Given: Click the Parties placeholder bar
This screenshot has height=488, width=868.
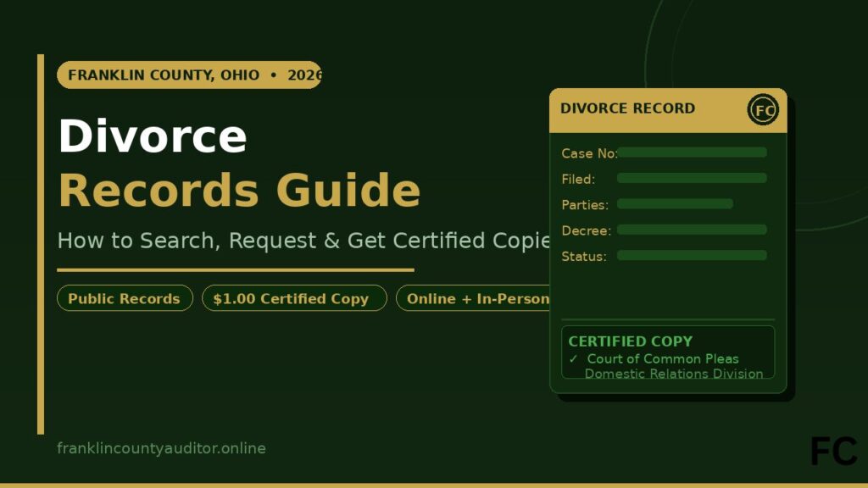Looking at the screenshot, I should pos(675,203).
